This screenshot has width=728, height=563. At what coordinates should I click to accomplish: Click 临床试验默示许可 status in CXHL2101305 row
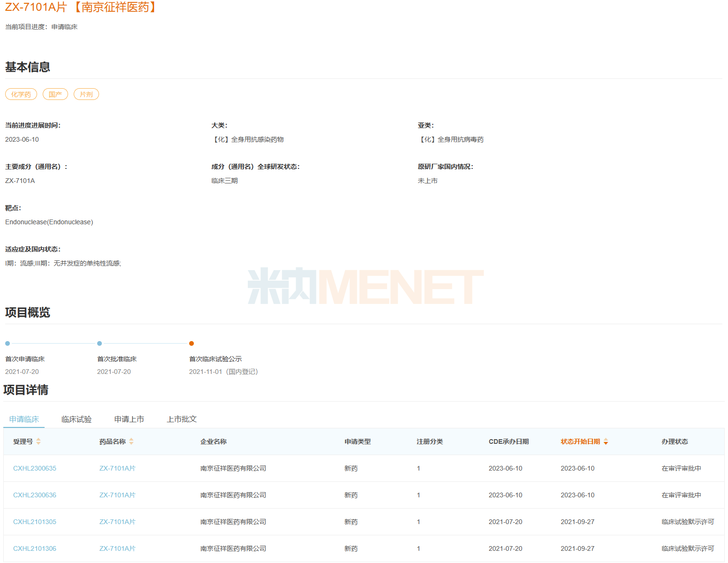(688, 522)
